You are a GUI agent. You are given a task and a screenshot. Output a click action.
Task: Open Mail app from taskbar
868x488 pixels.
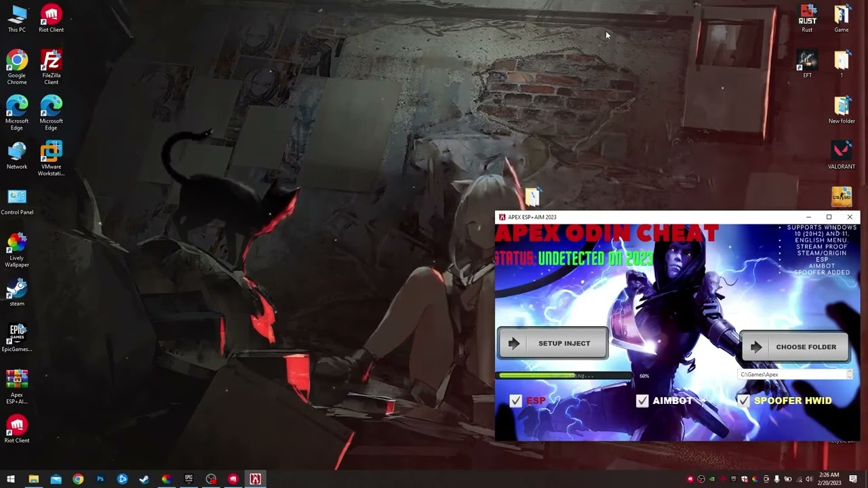coord(56,479)
